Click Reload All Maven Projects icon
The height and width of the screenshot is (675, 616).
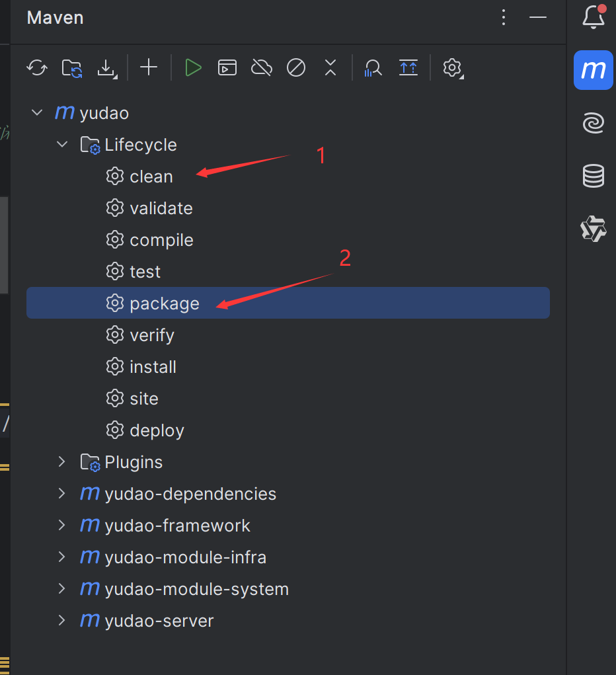point(37,68)
